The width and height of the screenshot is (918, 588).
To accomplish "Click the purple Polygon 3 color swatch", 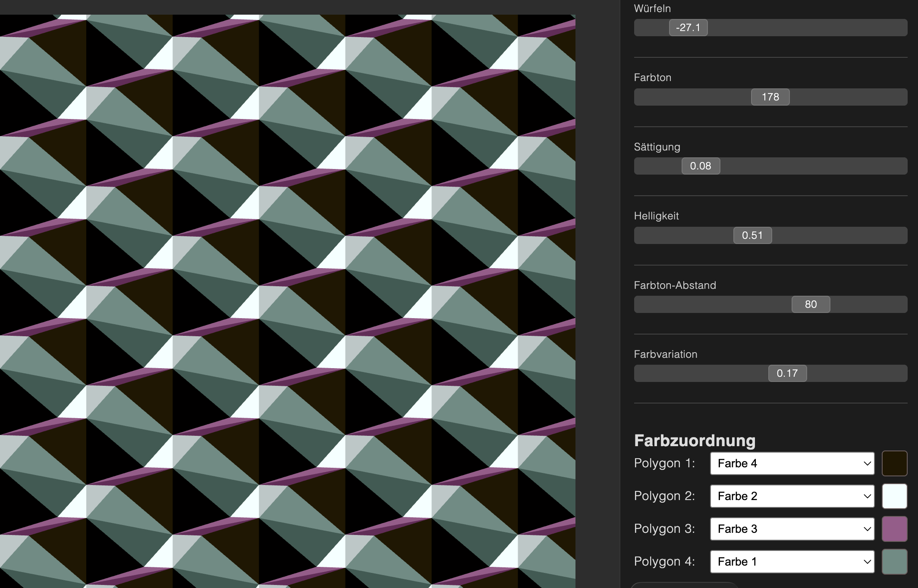I will click(x=894, y=529).
